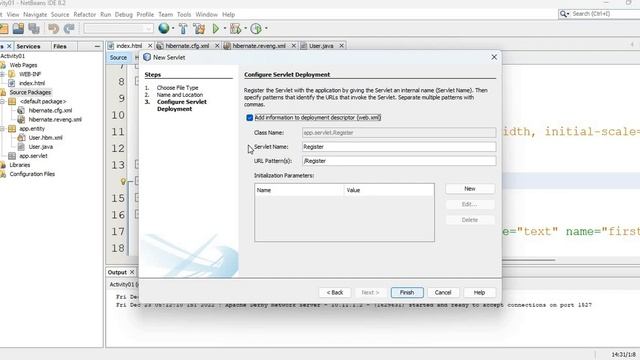The image size is (640, 360).
Task: Click the Servlet Name input field
Action: [399, 147]
